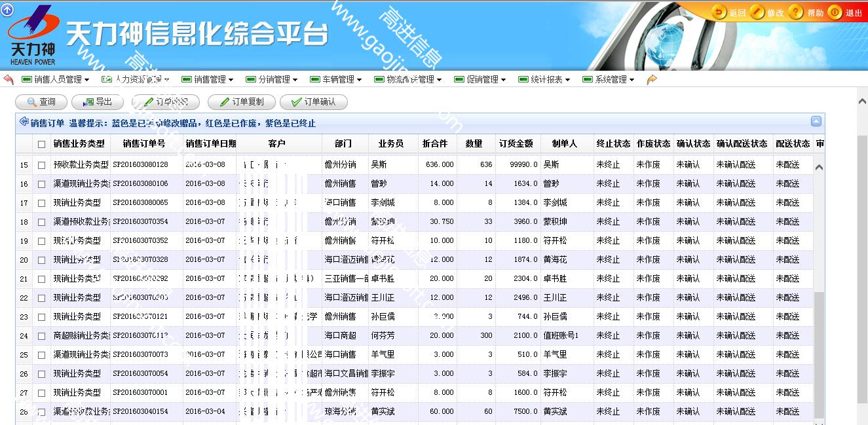Click the 退出 (exit) power icon
Image resolution: width=868 pixels, height=425 pixels.
(835, 12)
